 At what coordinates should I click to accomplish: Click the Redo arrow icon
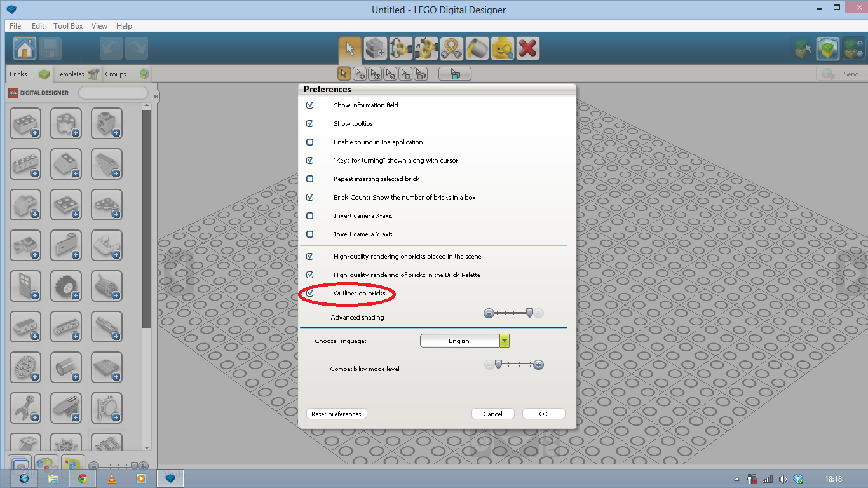[137, 48]
